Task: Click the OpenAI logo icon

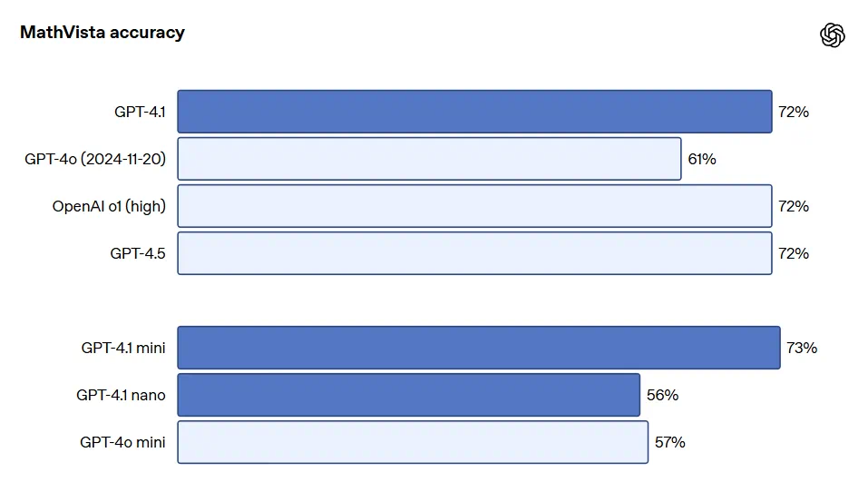Action: click(832, 35)
